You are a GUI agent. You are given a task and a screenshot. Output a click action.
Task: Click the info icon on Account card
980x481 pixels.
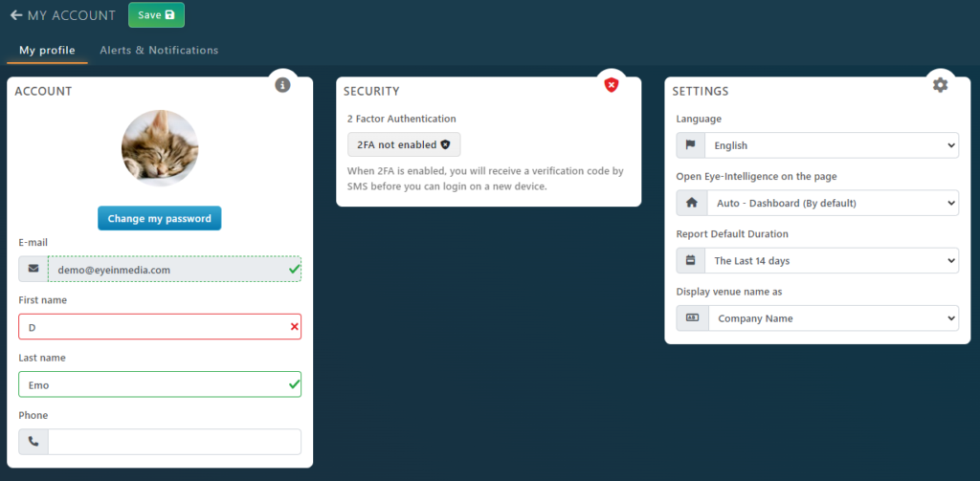click(282, 85)
